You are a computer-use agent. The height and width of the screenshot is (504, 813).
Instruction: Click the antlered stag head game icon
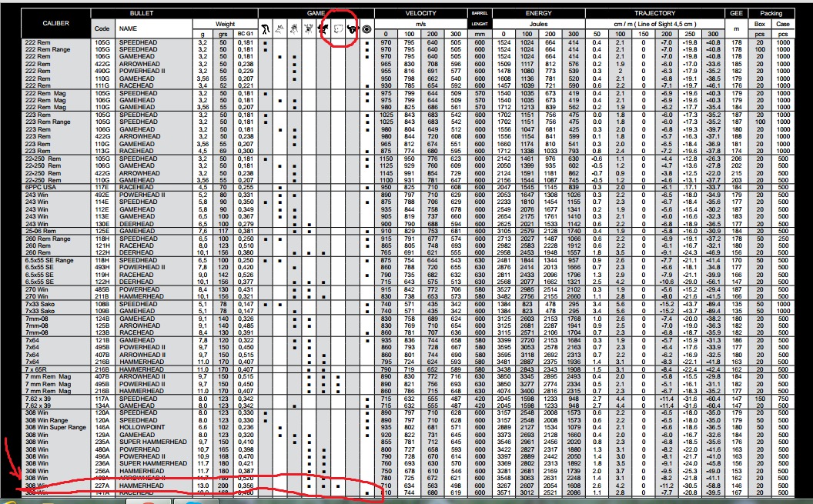[x=309, y=29]
